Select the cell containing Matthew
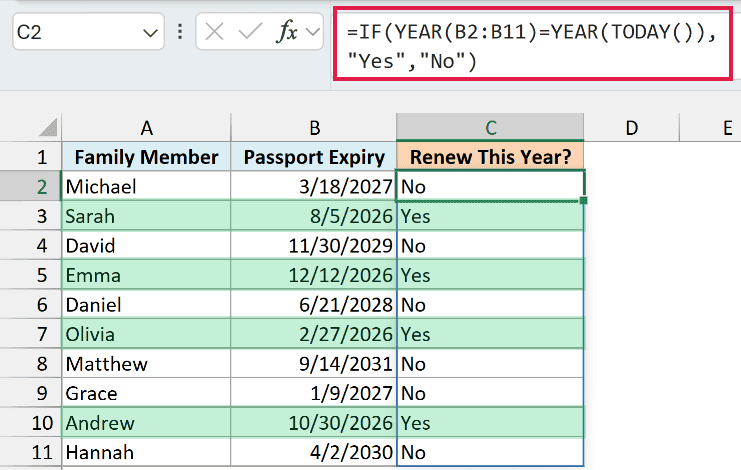 coord(146,364)
